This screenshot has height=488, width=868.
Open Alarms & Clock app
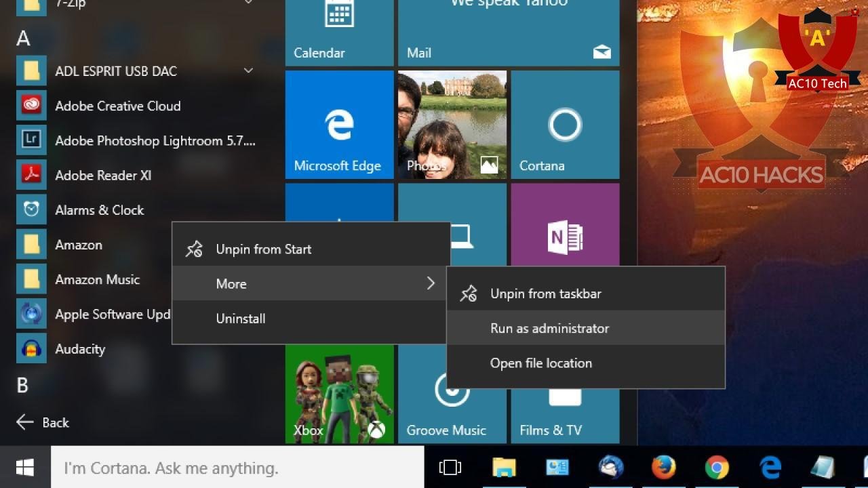click(x=99, y=210)
